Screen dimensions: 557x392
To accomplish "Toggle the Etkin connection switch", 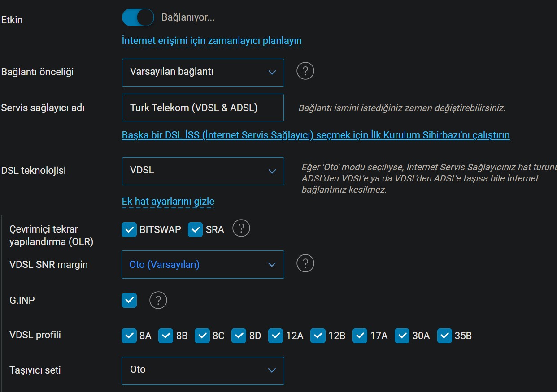I will pos(138,17).
